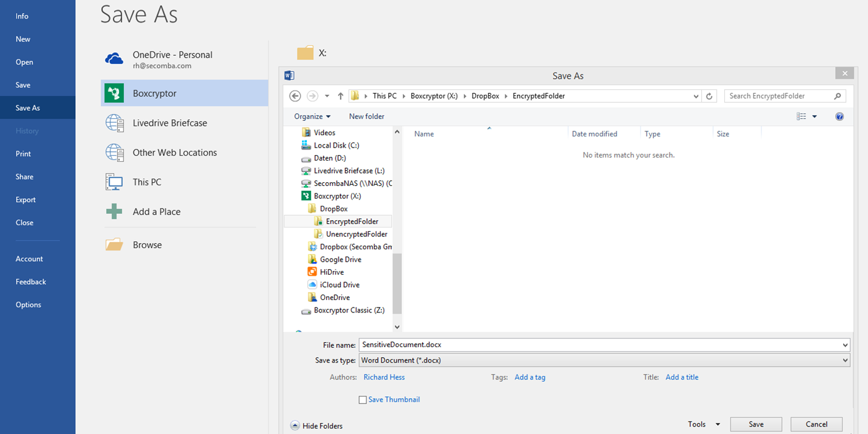Click the Other Web Locations globe icon
The width and height of the screenshot is (868, 434).
click(115, 153)
